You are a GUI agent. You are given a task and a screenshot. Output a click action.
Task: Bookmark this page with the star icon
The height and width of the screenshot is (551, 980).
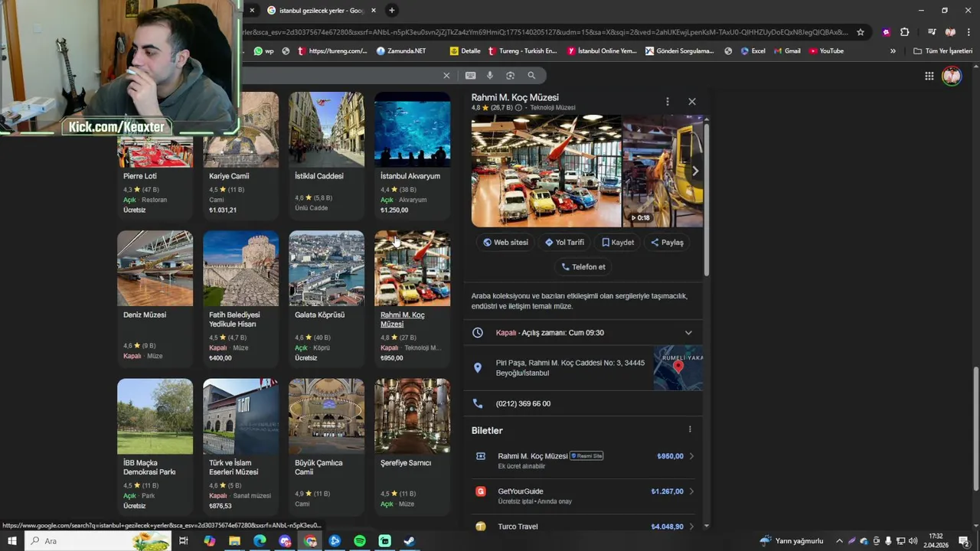tap(861, 32)
